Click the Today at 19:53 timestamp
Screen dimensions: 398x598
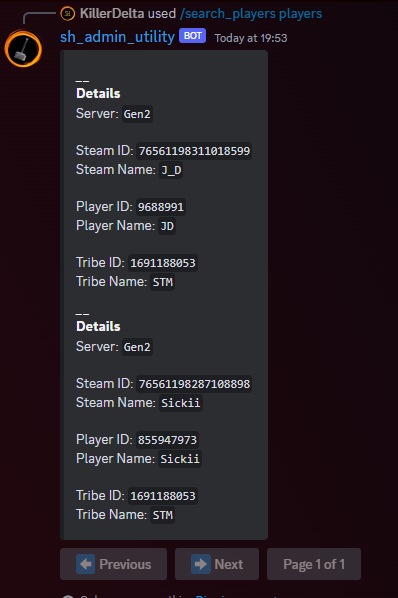pyautogui.click(x=250, y=38)
